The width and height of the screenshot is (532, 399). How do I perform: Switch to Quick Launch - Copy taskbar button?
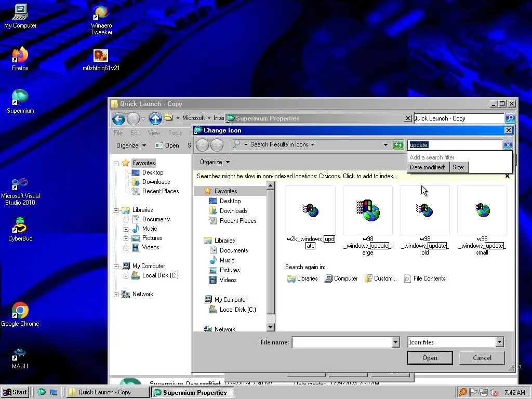pyautogui.click(x=108, y=392)
